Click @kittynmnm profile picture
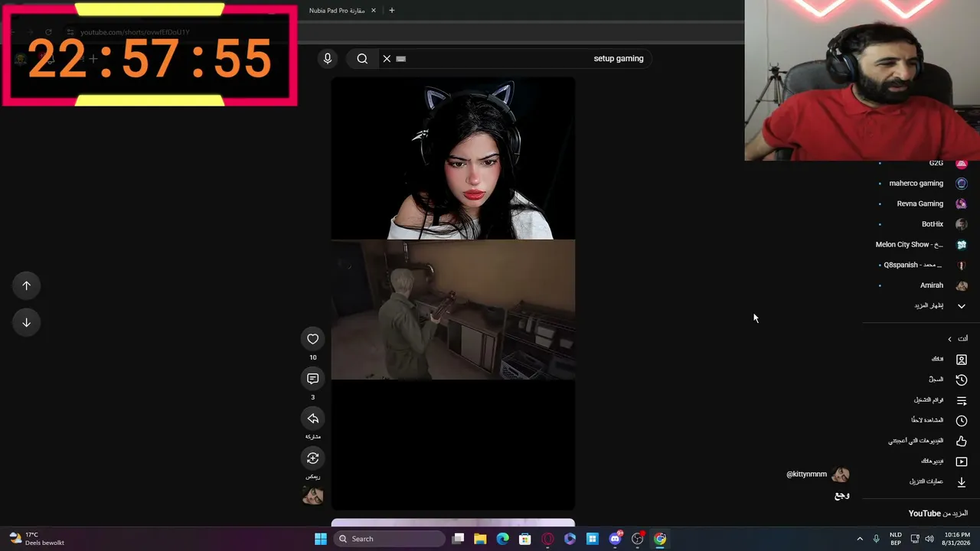Viewport: 980px width, 551px height. tap(841, 474)
